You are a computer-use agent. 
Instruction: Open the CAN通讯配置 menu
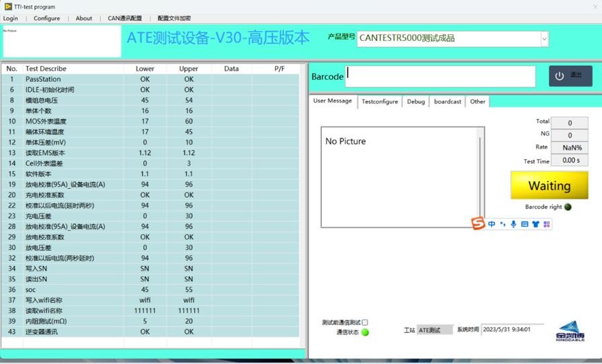(x=125, y=18)
